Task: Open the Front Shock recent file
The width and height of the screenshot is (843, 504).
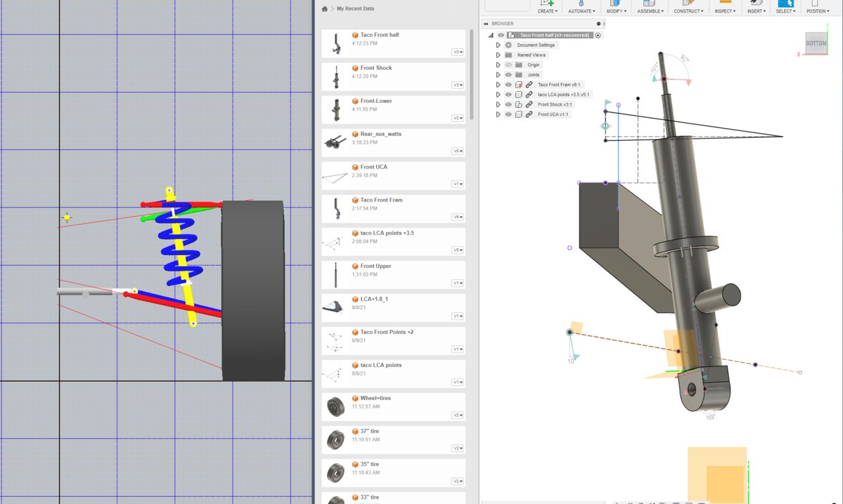Action: point(393,76)
